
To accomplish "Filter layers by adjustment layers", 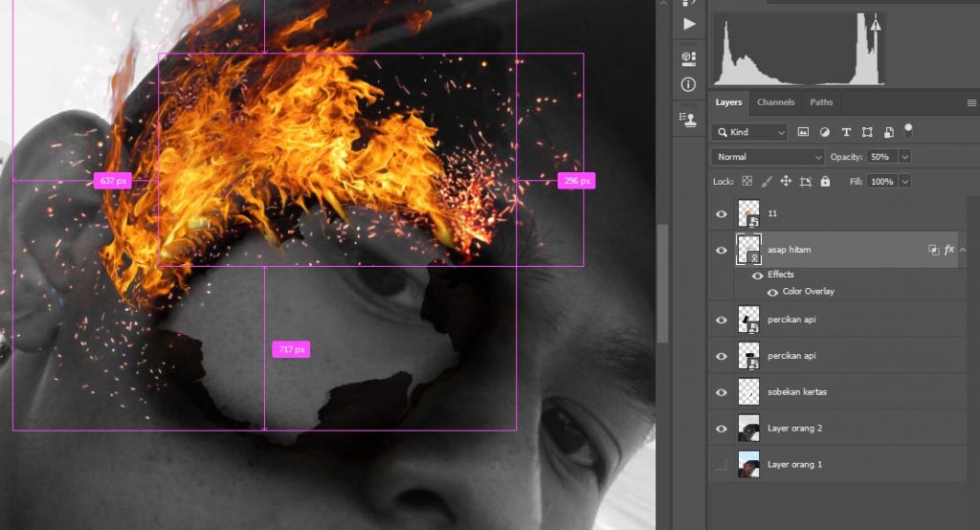I will pos(824,132).
